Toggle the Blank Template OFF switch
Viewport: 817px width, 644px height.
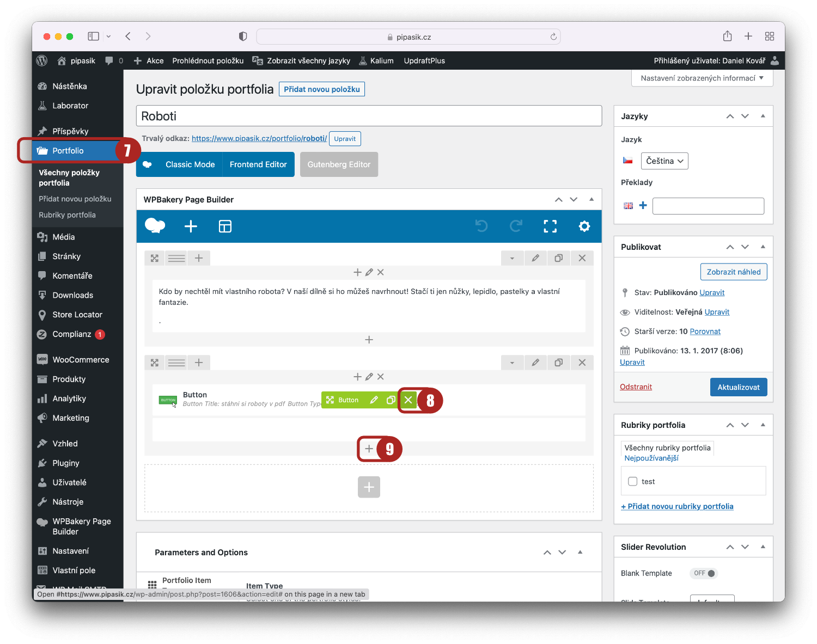tap(704, 573)
